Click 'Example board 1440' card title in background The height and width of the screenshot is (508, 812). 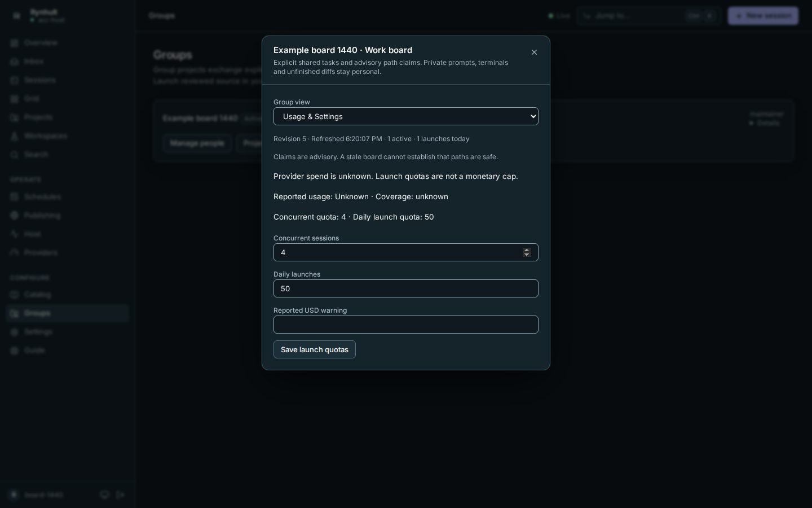(200, 118)
